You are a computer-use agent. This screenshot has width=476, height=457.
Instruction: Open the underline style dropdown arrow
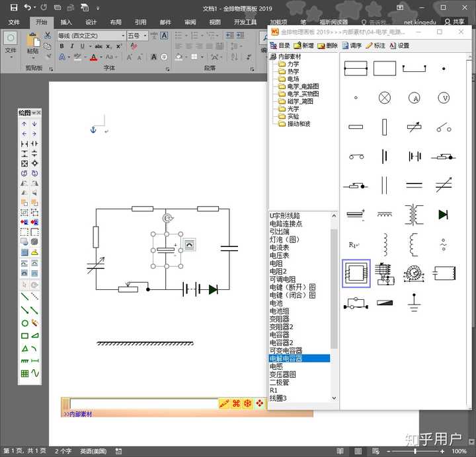(x=90, y=46)
